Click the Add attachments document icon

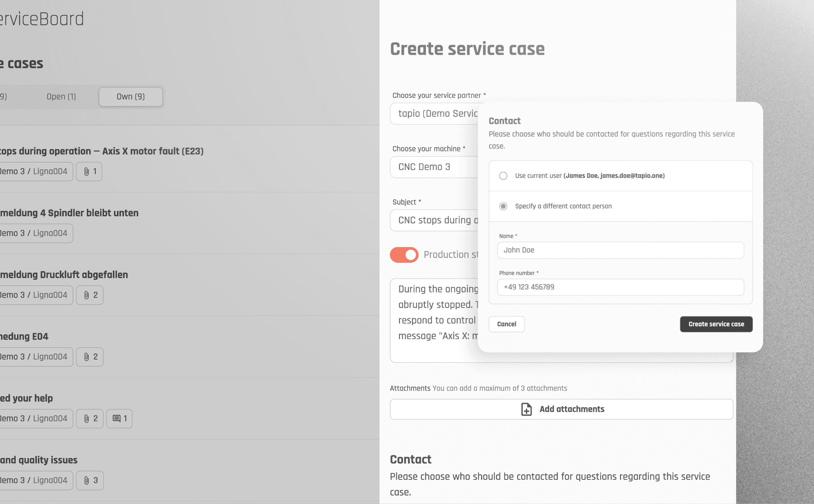click(526, 409)
